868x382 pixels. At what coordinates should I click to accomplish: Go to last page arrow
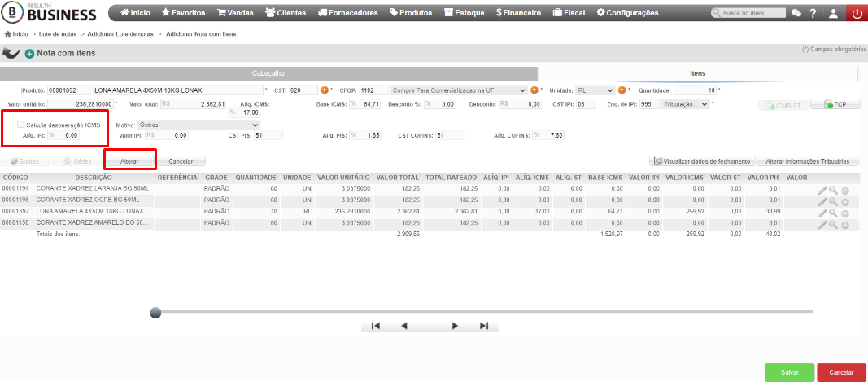484,326
